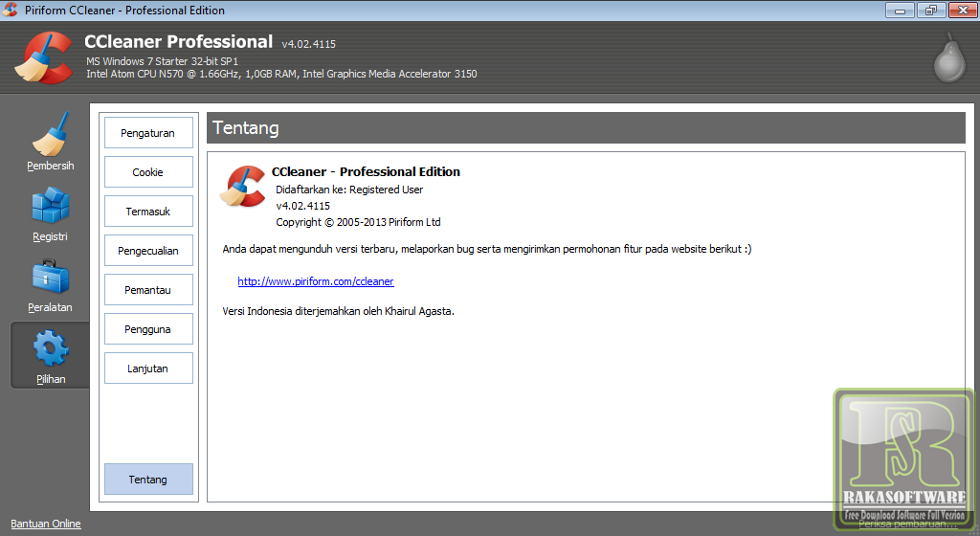Open the Peralatan toolbox section
The width and height of the screenshot is (980, 536).
point(50,285)
